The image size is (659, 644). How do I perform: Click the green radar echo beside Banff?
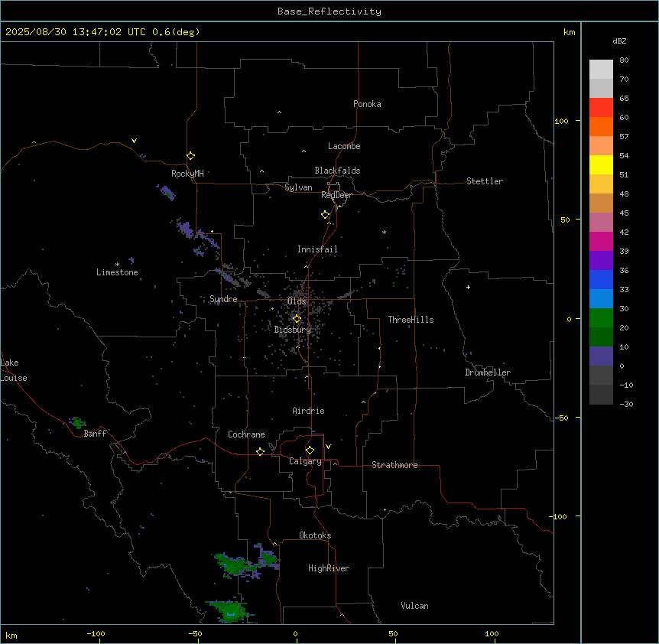point(77,422)
